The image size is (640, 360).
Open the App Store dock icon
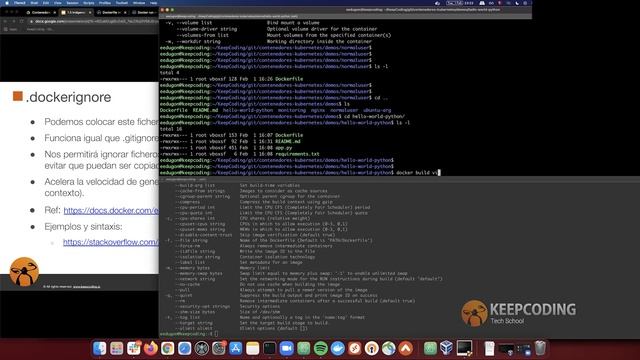pos(236,348)
